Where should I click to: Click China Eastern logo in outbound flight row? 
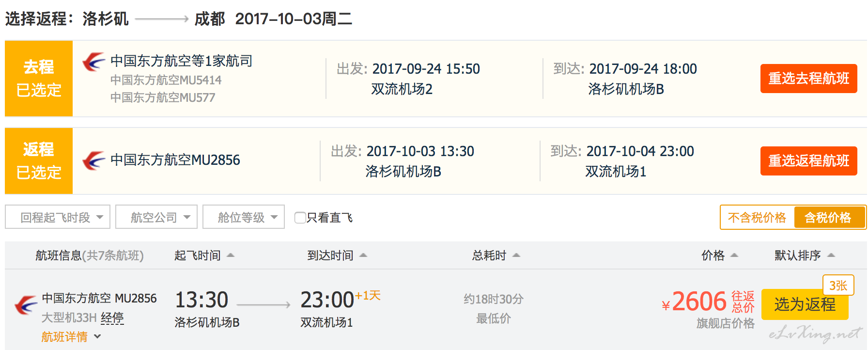(x=93, y=62)
